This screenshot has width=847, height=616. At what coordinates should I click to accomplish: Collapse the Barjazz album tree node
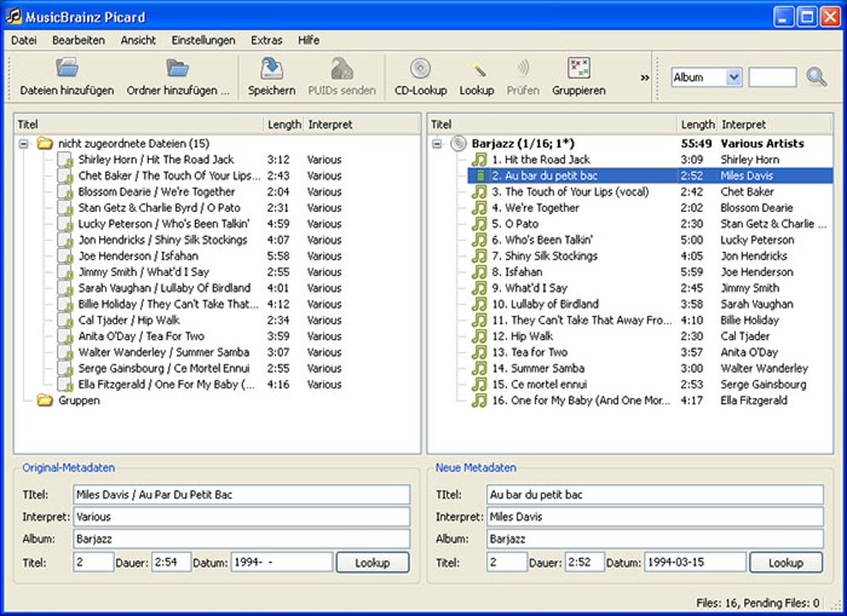[x=438, y=144]
